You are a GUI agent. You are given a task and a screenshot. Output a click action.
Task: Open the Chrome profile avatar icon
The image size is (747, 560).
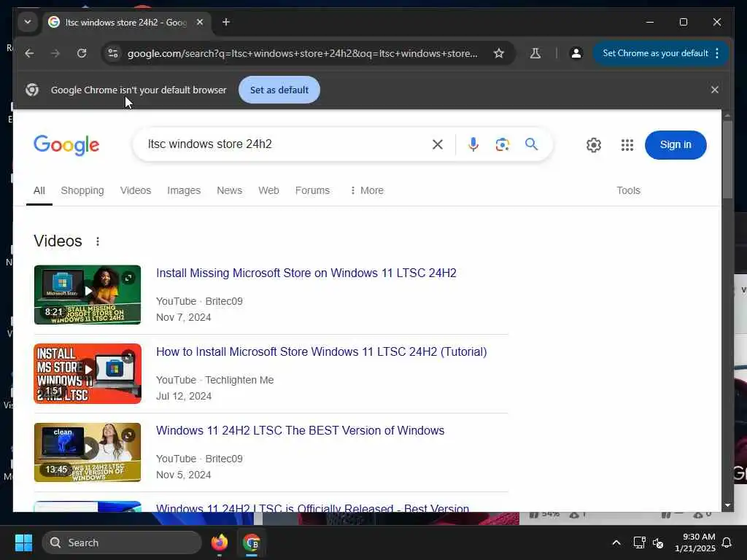pos(576,53)
